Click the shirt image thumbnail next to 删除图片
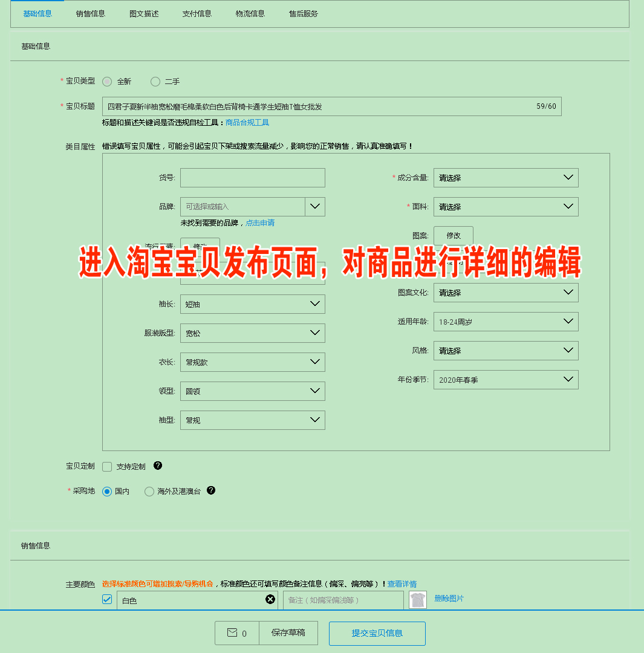This screenshot has height=653, width=644. pyautogui.click(x=417, y=599)
